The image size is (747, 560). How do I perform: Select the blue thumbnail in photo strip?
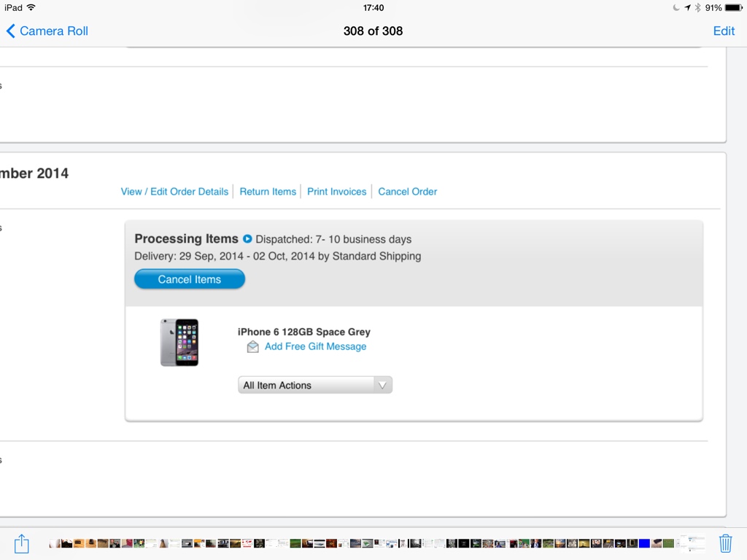pyautogui.click(x=644, y=543)
